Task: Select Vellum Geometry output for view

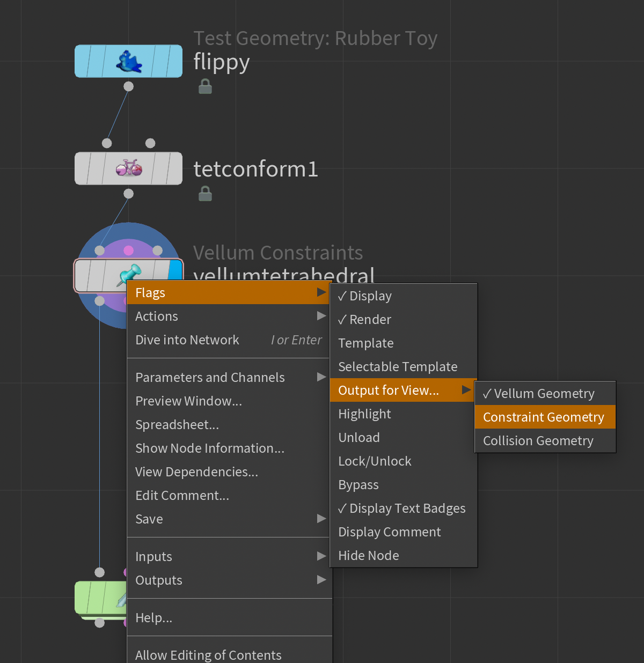Action: coord(545,394)
